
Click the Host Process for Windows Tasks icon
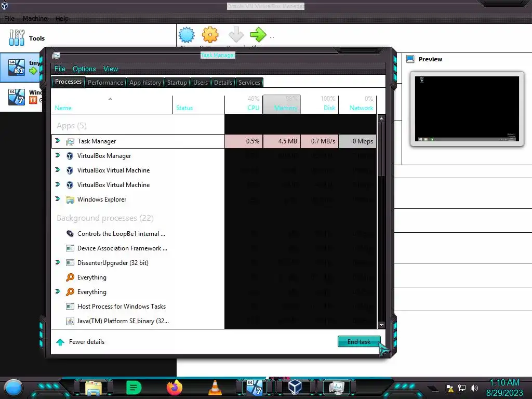[x=70, y=307]
